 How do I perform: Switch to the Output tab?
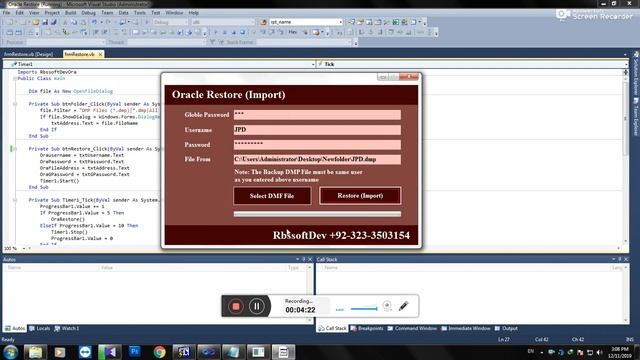click(x=506, y=329)
